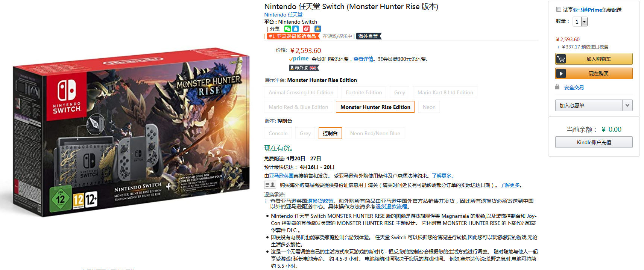This screenshot has height=270, width=644.
Task: Click the Kindle account top-up button
Action: (594, 142)
